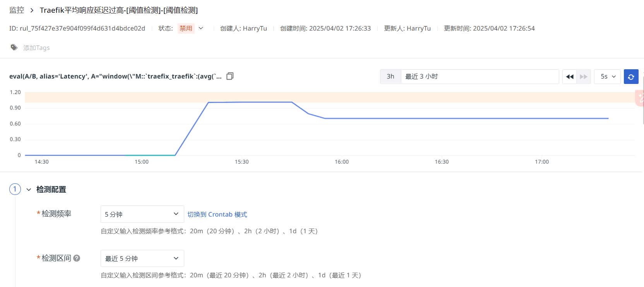
Task: Click the 创建时间 timestamp
Action: (x=325, y=28)
